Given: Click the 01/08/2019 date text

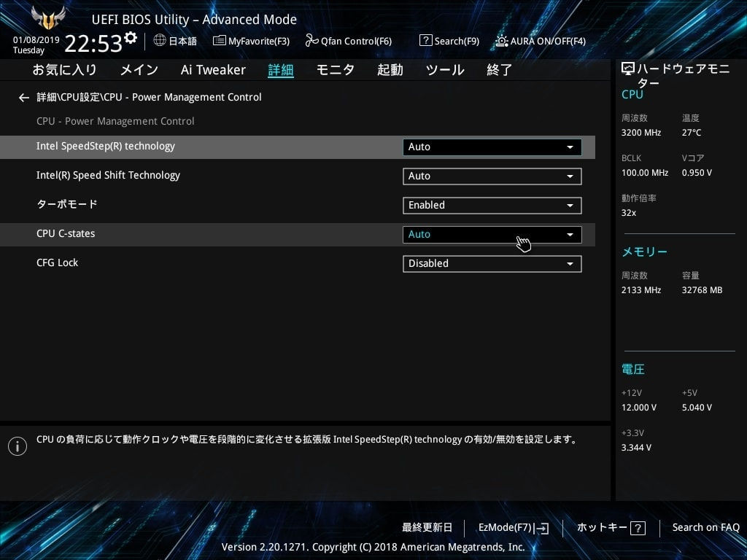Looking at the screenshot, I should (36, 40).
